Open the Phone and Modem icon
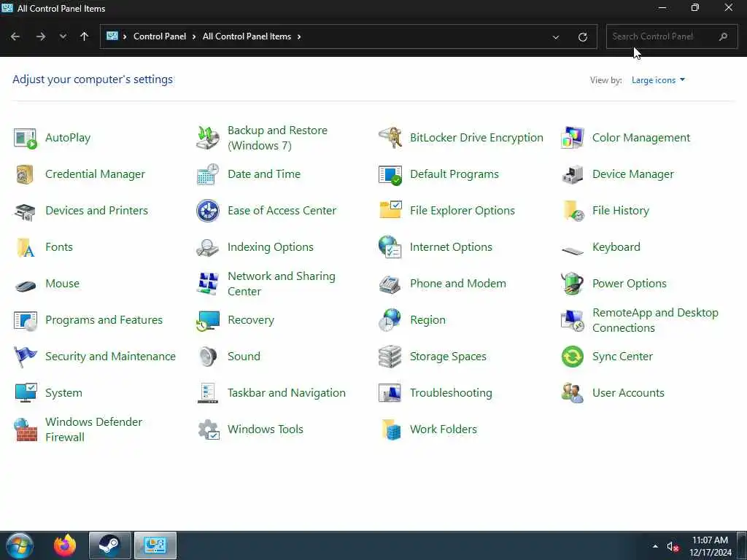The width and height of the screenshot is (747, 560). tap(390, 284)
